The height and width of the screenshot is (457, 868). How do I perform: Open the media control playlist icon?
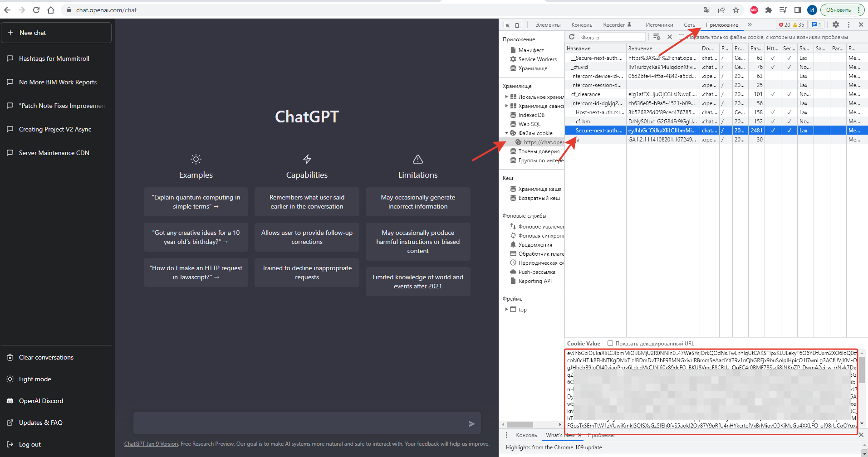[x=783, y=10]
